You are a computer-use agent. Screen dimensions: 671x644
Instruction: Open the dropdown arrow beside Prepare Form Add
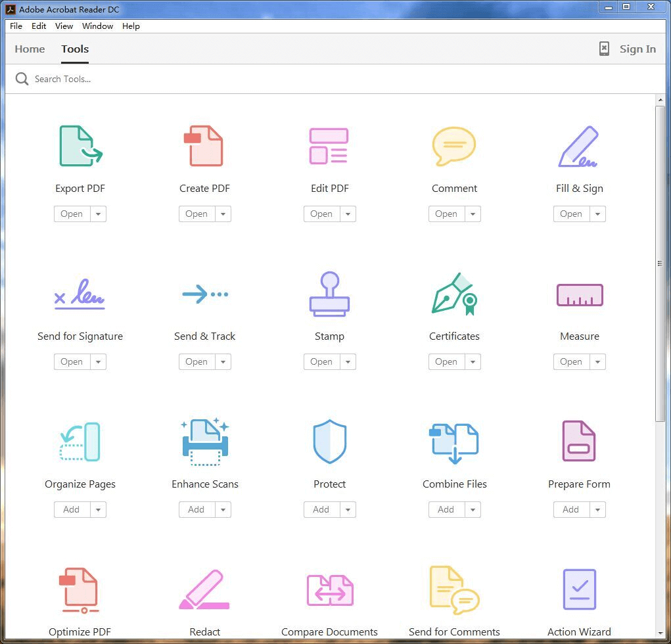(597, 510)
